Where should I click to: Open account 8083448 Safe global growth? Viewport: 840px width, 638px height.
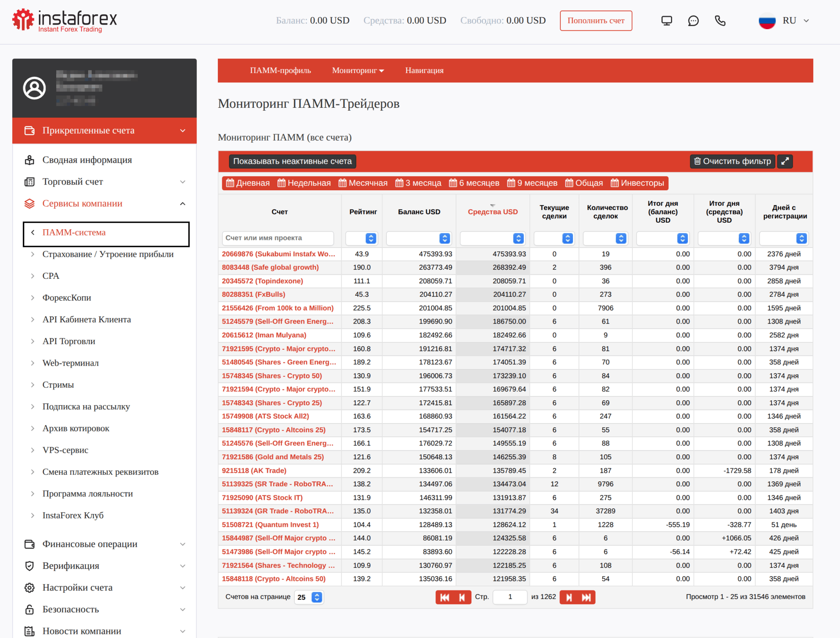click(270, 267)
